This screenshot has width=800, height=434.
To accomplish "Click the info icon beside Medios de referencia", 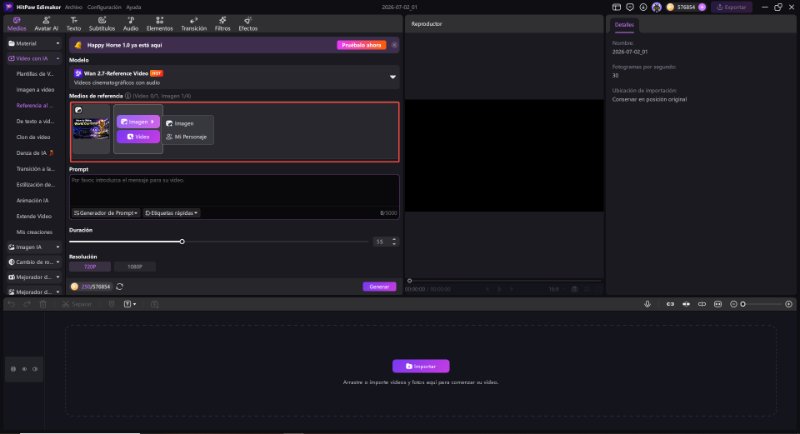I will coord(128,96).
